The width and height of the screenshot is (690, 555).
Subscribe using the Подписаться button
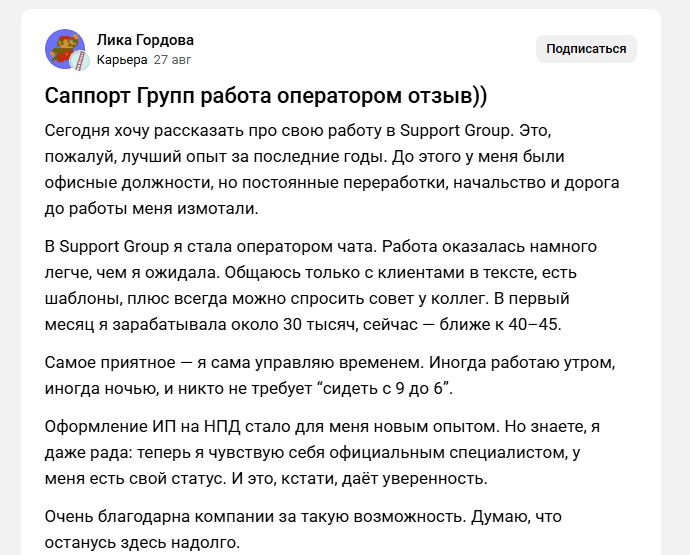click(586, 49)
